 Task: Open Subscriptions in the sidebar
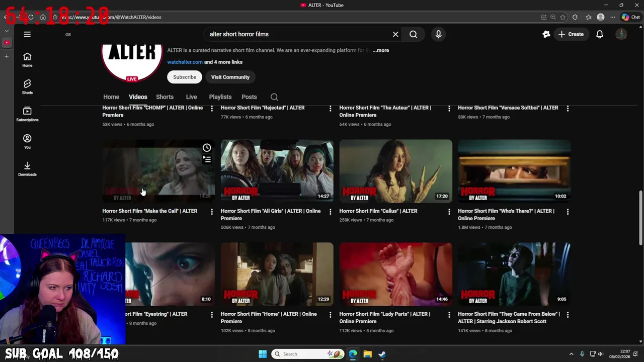point(27,114)
